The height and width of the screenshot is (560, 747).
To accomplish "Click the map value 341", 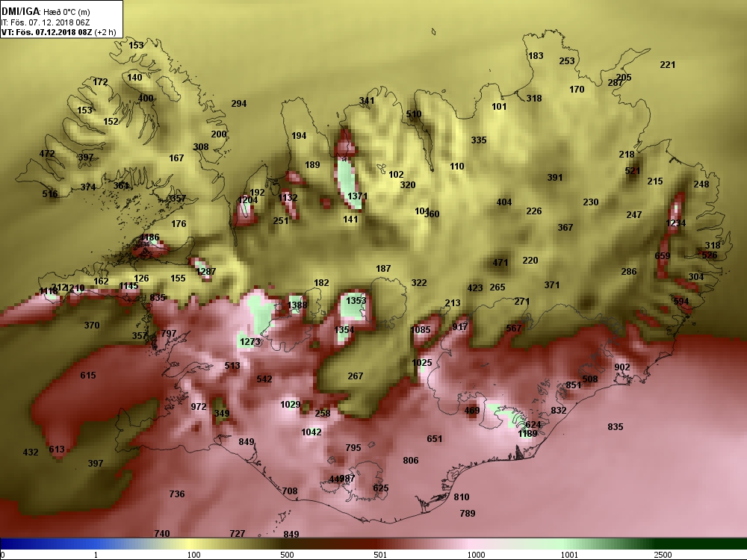I will coord(367,101).
